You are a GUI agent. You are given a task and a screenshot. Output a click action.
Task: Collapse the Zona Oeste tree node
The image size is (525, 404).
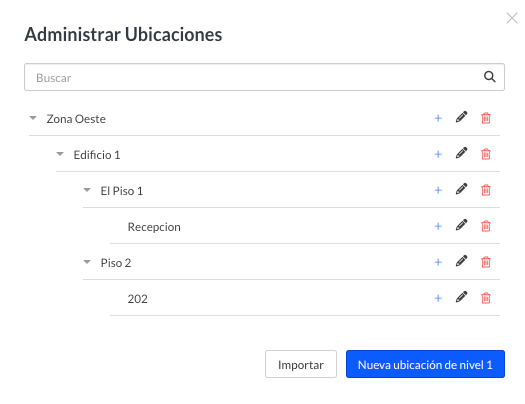(33, 118)
